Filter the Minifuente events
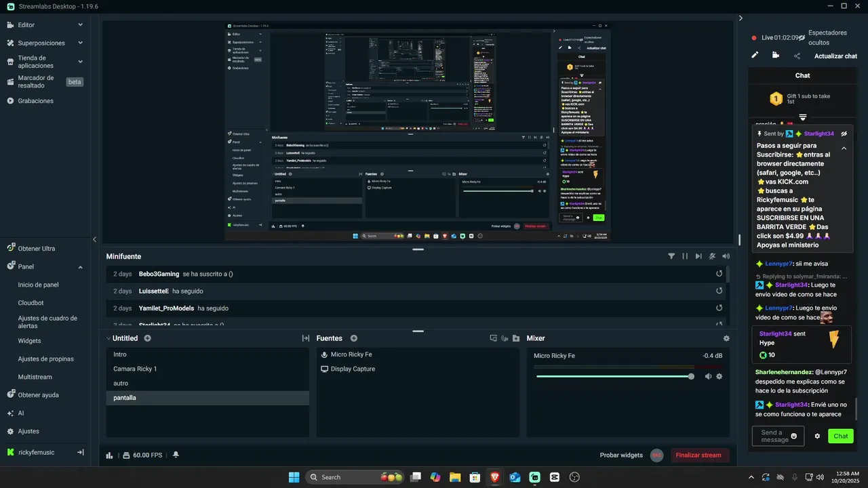Screen dimensions: 868x488 (x=671, y=256)
